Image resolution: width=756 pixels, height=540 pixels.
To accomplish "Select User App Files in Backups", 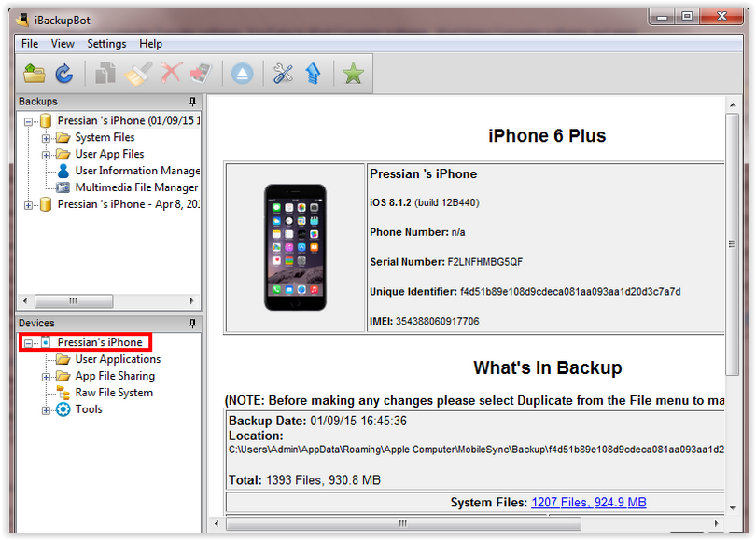I will [109, 154].
